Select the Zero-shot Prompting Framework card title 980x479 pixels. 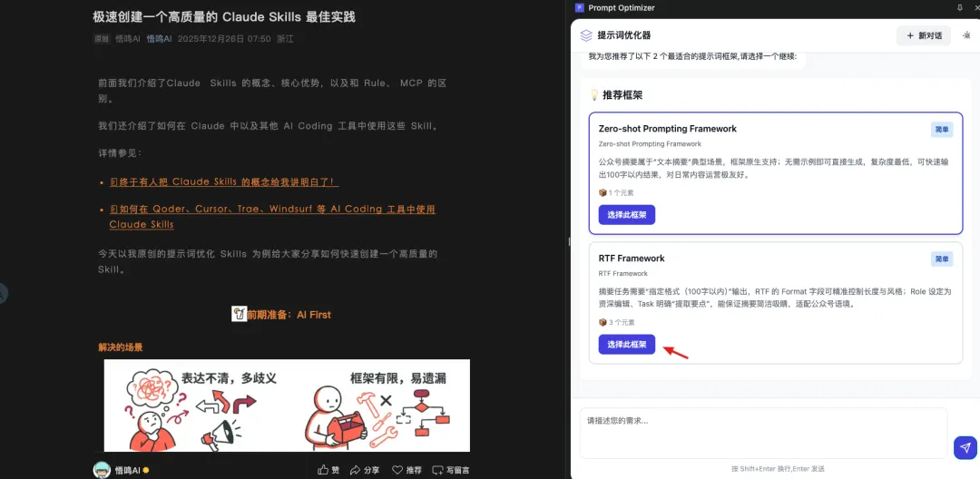668,129
